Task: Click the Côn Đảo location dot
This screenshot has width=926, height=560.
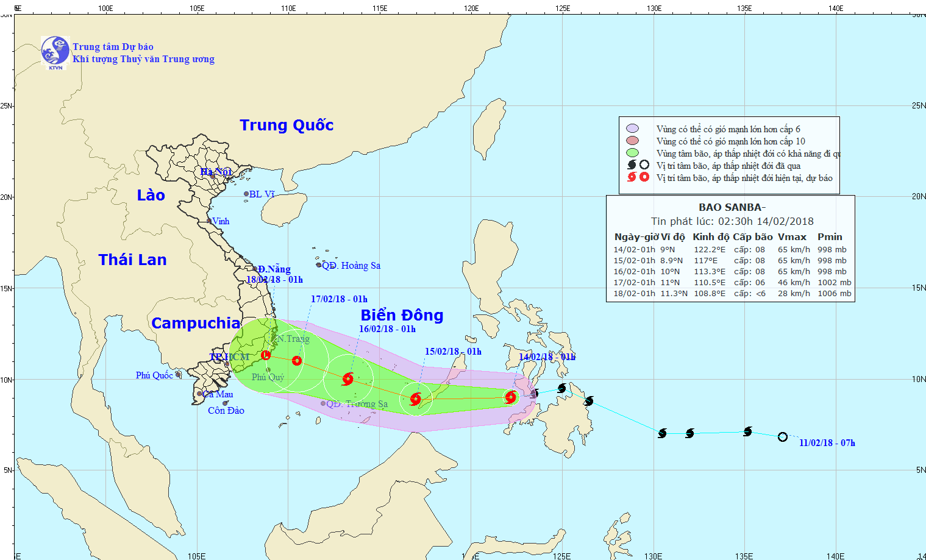Action: (x=225, y=403)
